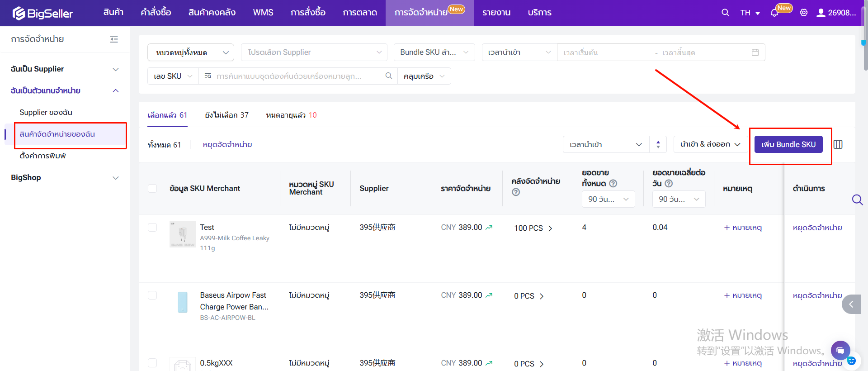Click the calendar icon in date range
The width and height of the screenshot is (868, 371).
[x=755, y=52]
